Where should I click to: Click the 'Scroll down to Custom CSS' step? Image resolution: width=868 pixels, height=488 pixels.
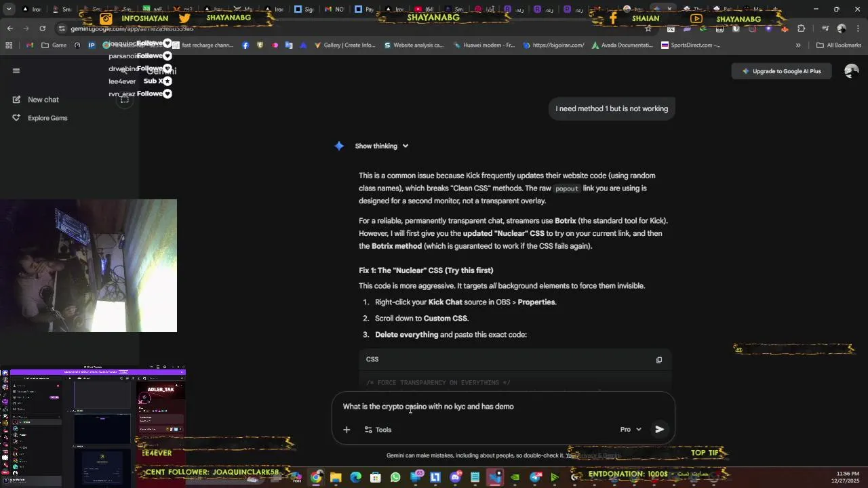coord(422,319)
